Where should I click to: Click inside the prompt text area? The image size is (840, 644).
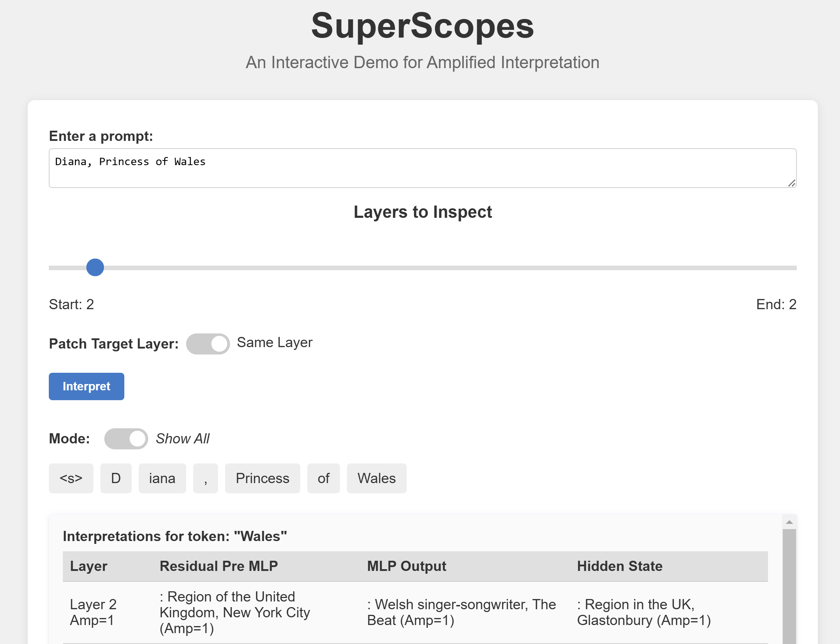[421, 168]
